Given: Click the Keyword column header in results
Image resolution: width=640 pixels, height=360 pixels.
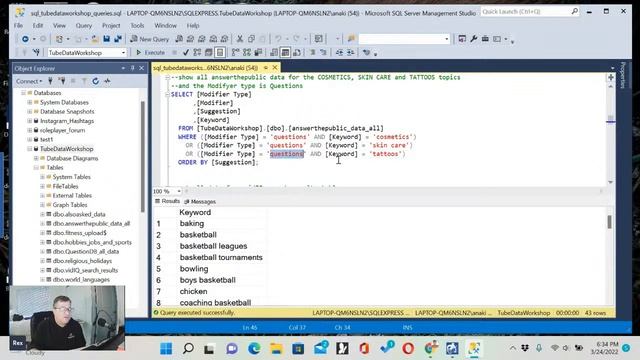Looking at the screenshot, I should coord(195,212).
